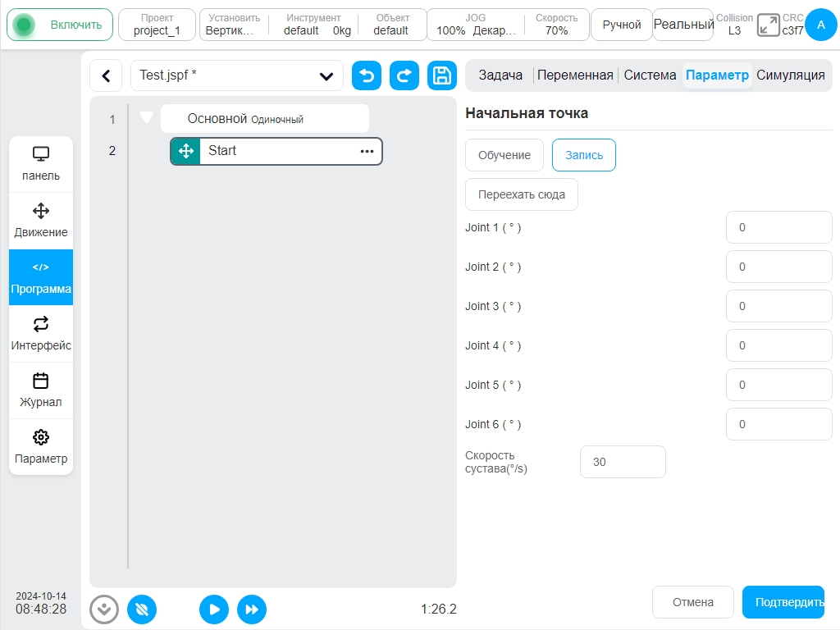
Task: Go back with the left arrow
Action: click(106, 75)
